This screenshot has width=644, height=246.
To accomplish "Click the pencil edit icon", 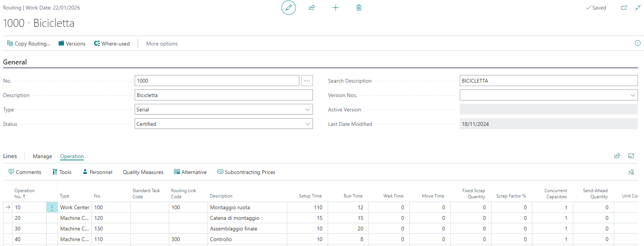I will [x=288, y=8].
